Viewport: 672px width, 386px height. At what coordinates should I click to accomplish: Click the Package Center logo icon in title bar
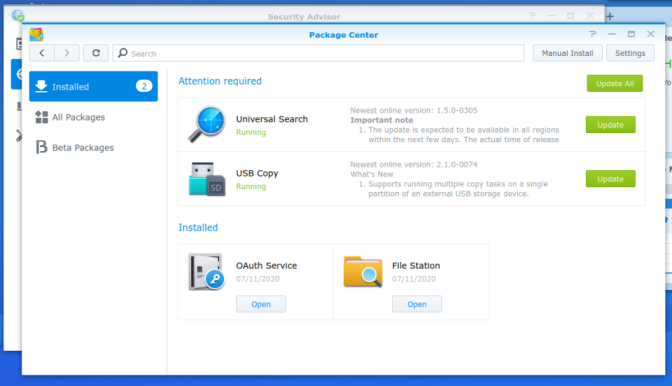point(36,34)
